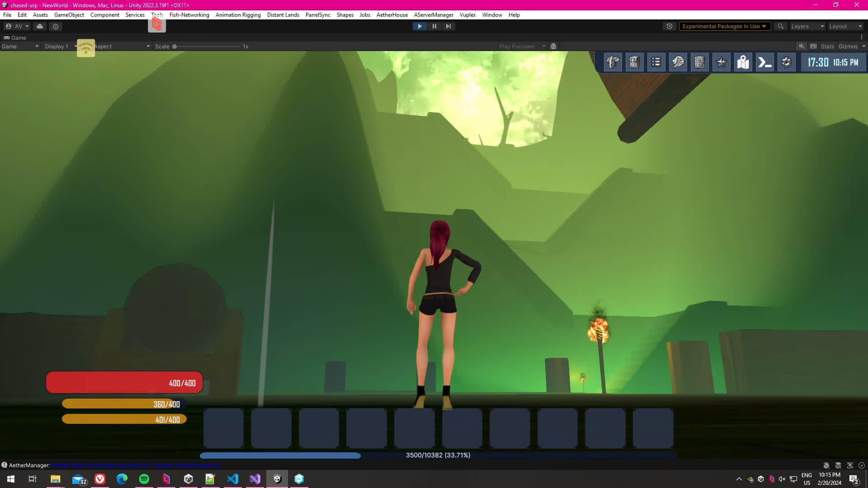The height and width of the screenshot is (488, 868).
Task: Open the star favorites icon
Action: coord(721,62)
